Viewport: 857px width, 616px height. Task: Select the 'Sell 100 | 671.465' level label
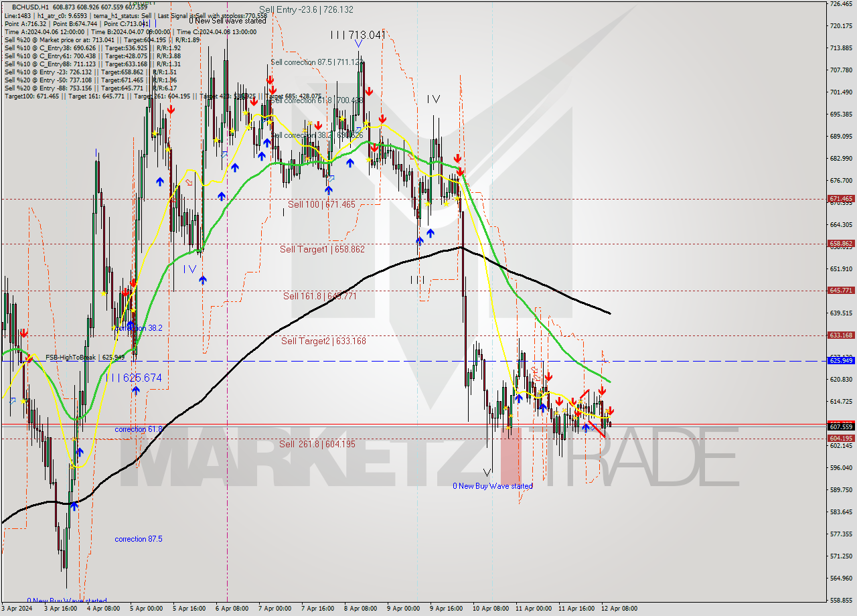(321, 204)
